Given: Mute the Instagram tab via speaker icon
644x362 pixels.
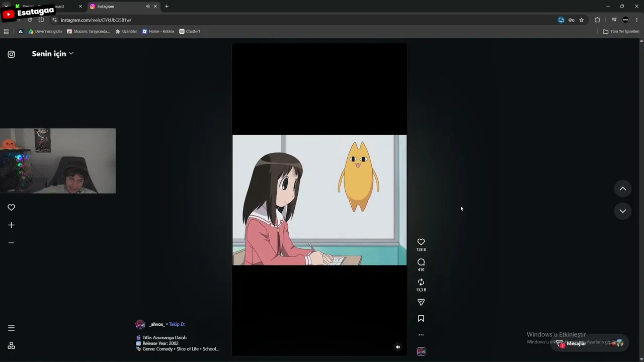Looking at the screenshot, I should tap(147, 7).
